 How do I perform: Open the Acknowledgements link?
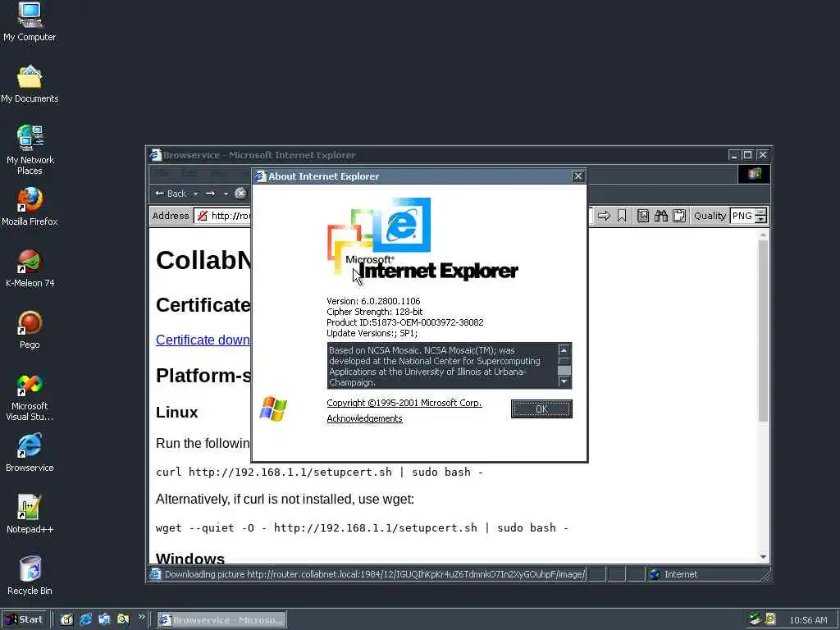[364, 418]
